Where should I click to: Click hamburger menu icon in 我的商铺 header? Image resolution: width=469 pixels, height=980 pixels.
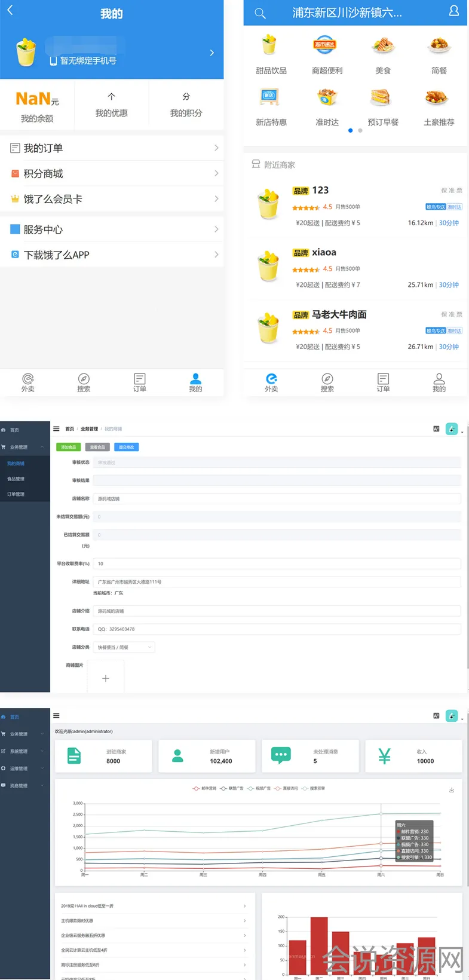tap(56, 428)
